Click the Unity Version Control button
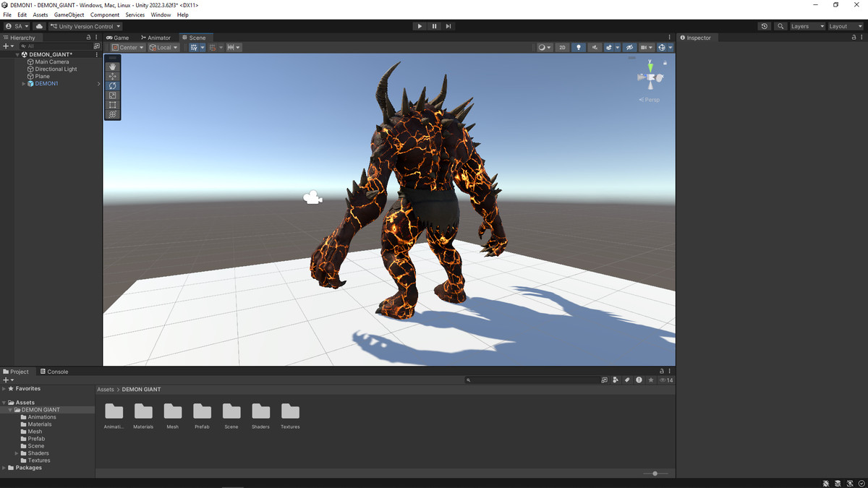 (85, 25)
